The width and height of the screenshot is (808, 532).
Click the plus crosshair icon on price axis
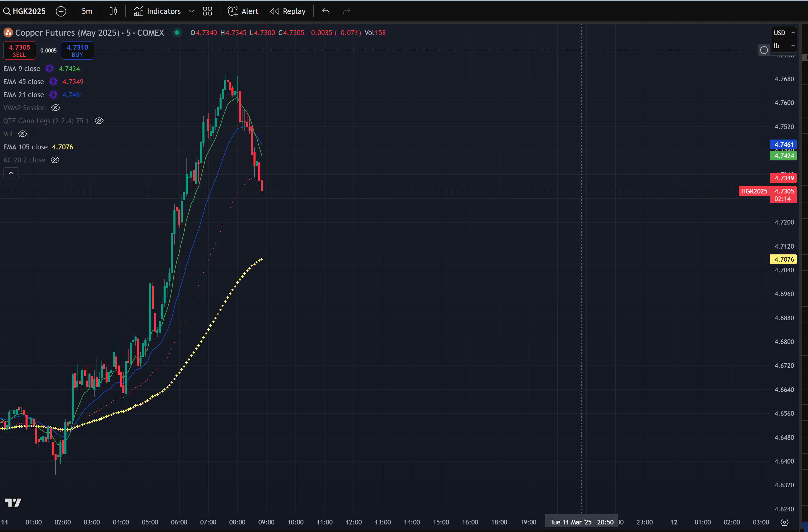tap(764, 50)
